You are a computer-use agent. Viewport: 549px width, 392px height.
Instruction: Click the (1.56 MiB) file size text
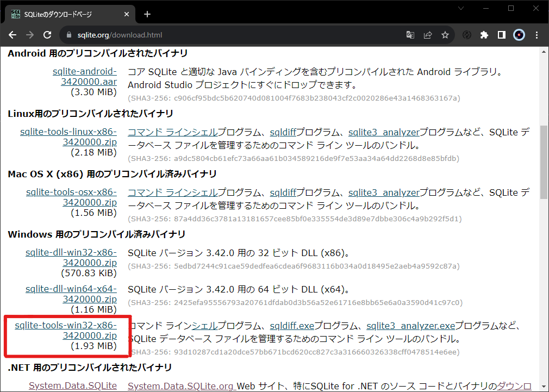[93, 213]
